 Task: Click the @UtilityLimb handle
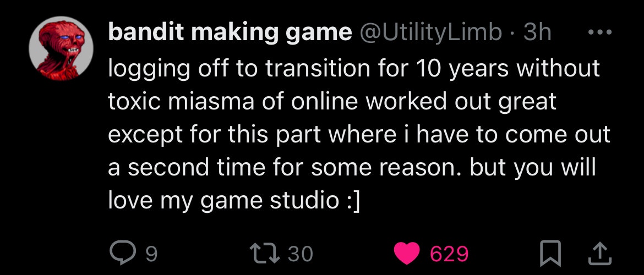430,34
